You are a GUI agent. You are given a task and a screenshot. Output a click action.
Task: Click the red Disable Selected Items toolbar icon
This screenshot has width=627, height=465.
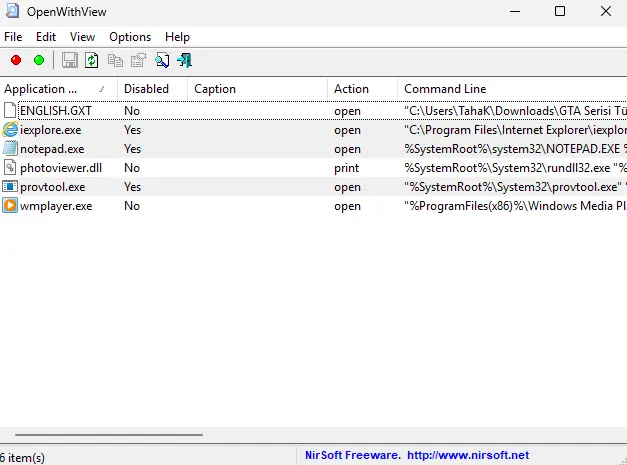tap(16, 60)
